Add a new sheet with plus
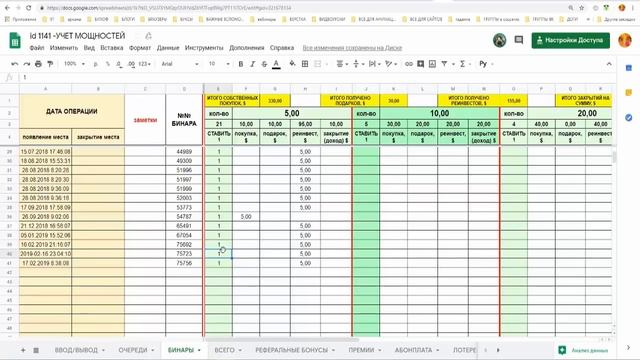 pos(23,350)
